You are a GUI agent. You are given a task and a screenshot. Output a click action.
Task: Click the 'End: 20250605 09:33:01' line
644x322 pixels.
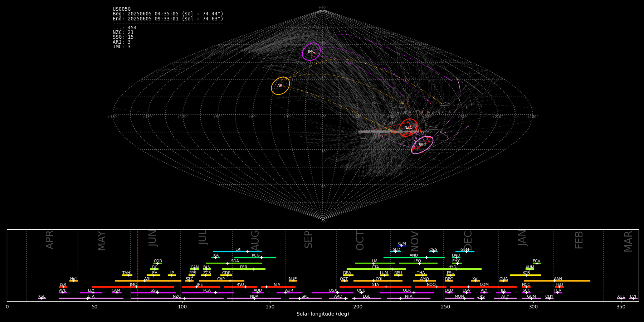point(168,19)
